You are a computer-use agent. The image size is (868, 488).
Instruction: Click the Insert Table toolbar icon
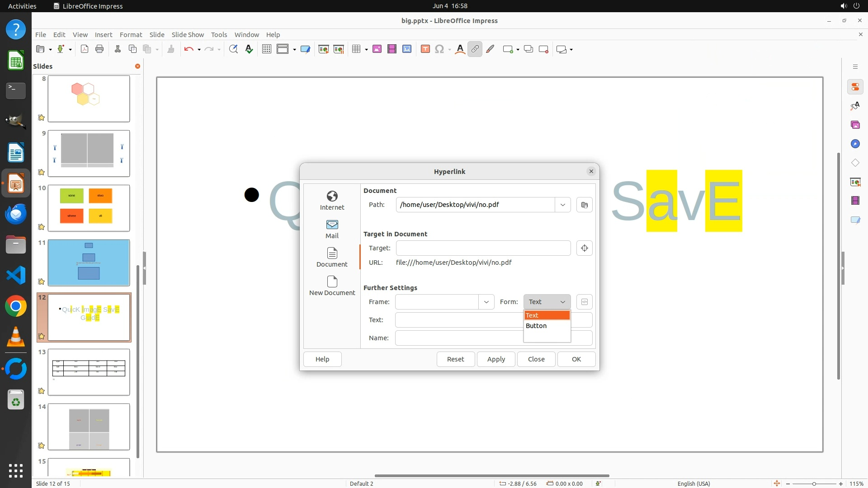[x=356, y=49]
